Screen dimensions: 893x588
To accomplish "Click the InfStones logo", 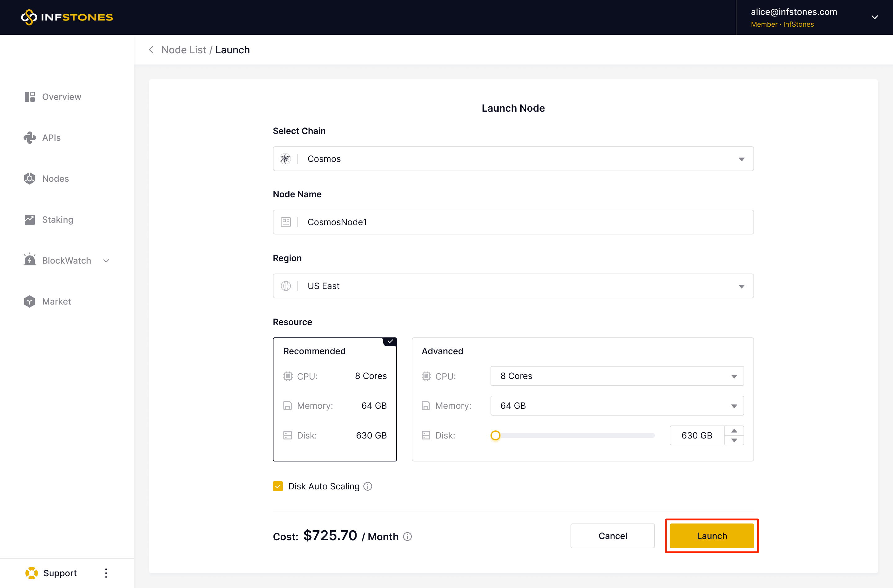I will click(x=67, y=17).
